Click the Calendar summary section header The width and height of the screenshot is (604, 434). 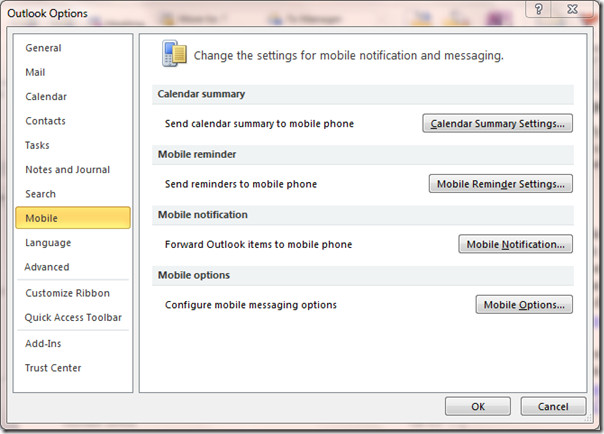[x=362, y=94]
